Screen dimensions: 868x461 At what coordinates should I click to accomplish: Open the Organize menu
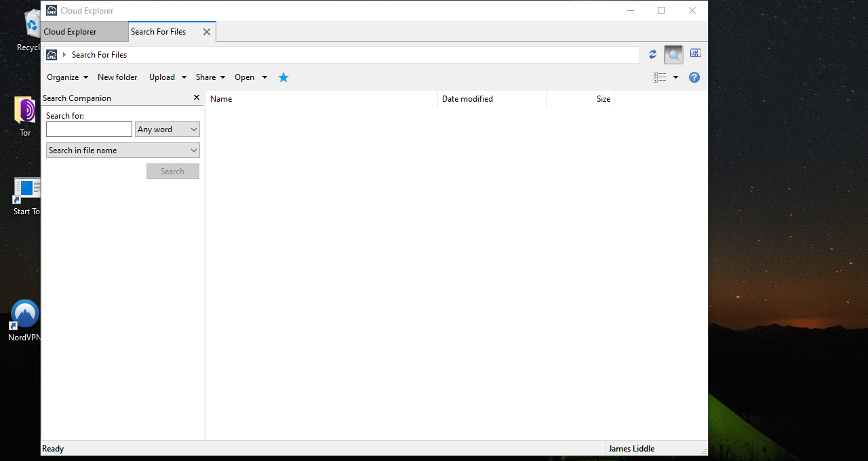pos(62,77)
